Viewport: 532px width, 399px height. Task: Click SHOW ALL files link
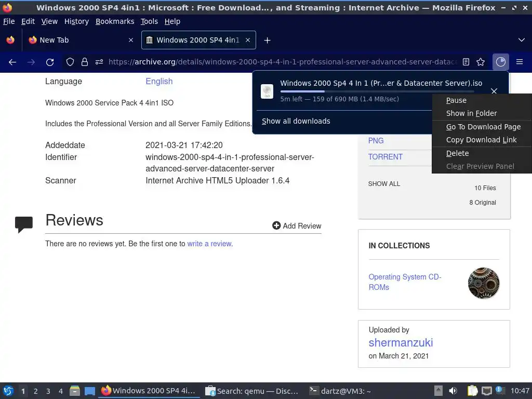coord(384,184)
